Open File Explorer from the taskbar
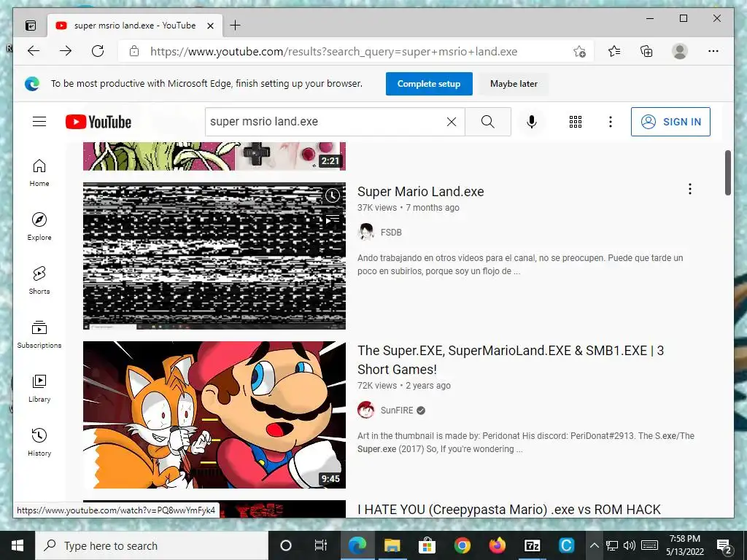 [x=392, y=545]
